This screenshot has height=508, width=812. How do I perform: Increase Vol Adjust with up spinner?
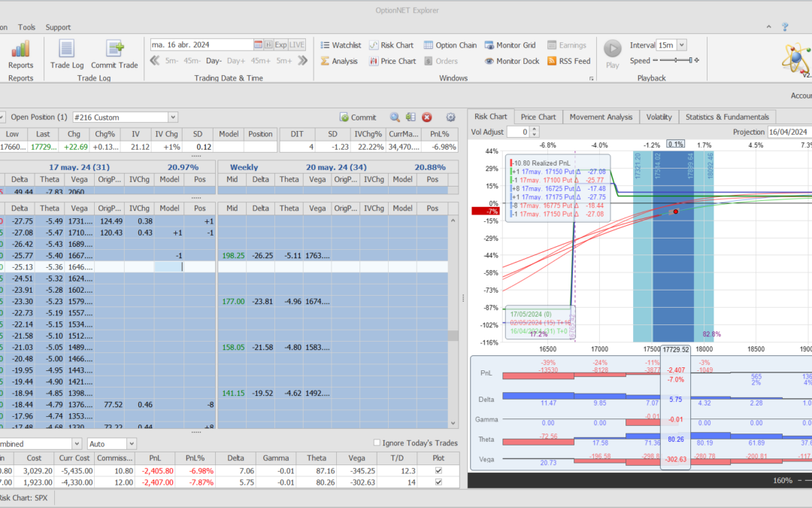coord(535,129)
